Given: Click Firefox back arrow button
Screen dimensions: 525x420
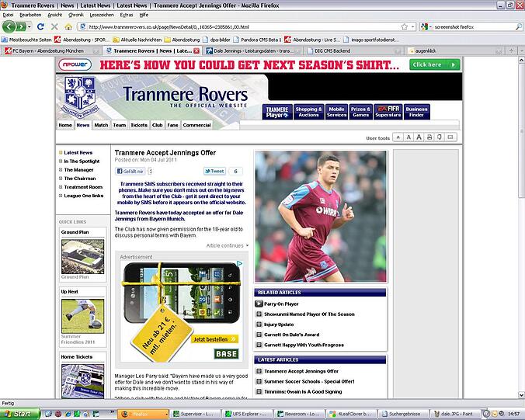Looking at the screenshot, I should click(x=9, y=26).
